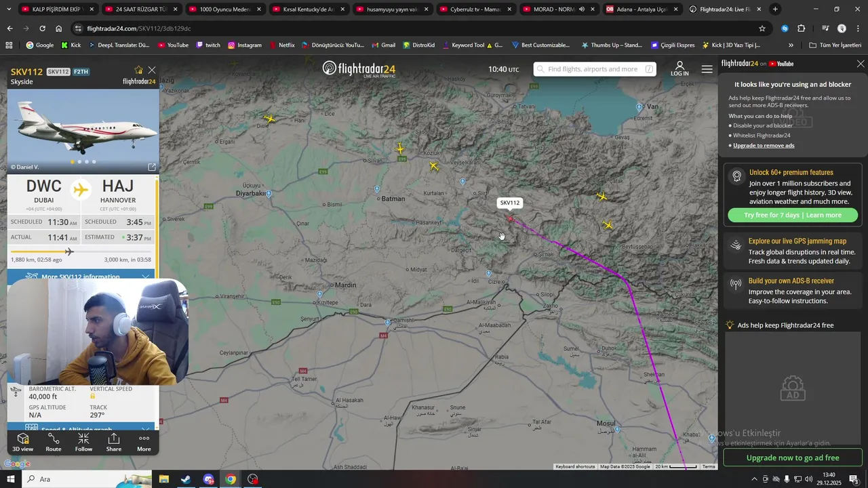868x488 pixels.
Task: Open the Netflix bookmark
Action: click(x=282, y=45)
